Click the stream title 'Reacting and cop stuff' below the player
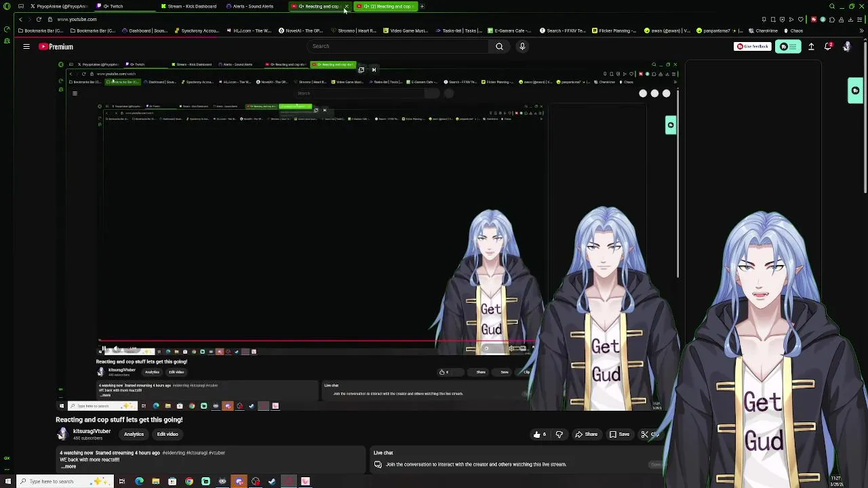Viewport: 868px width, 488px height. 119,420
